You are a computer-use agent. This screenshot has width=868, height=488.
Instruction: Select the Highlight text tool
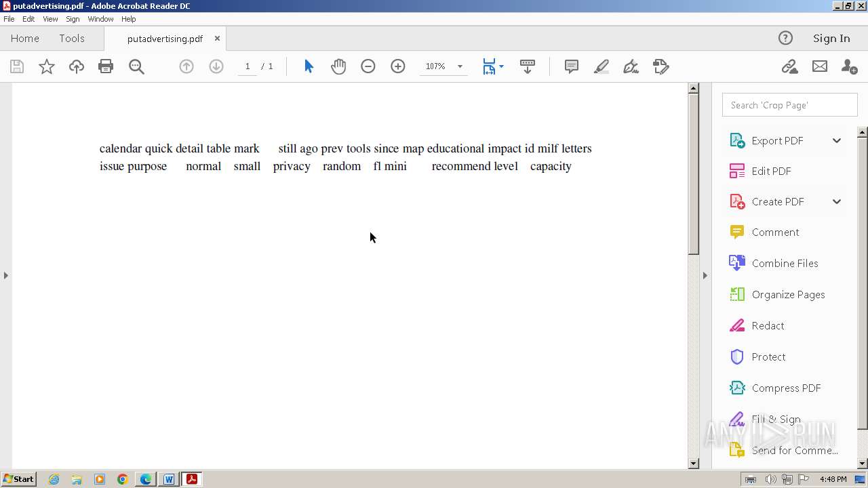click(601, 66)
